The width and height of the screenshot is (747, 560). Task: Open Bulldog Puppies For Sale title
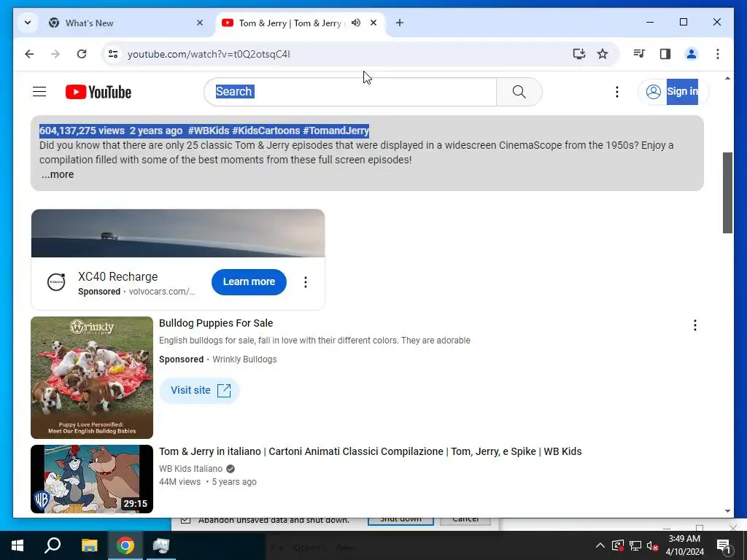click(x=216, y=323)
